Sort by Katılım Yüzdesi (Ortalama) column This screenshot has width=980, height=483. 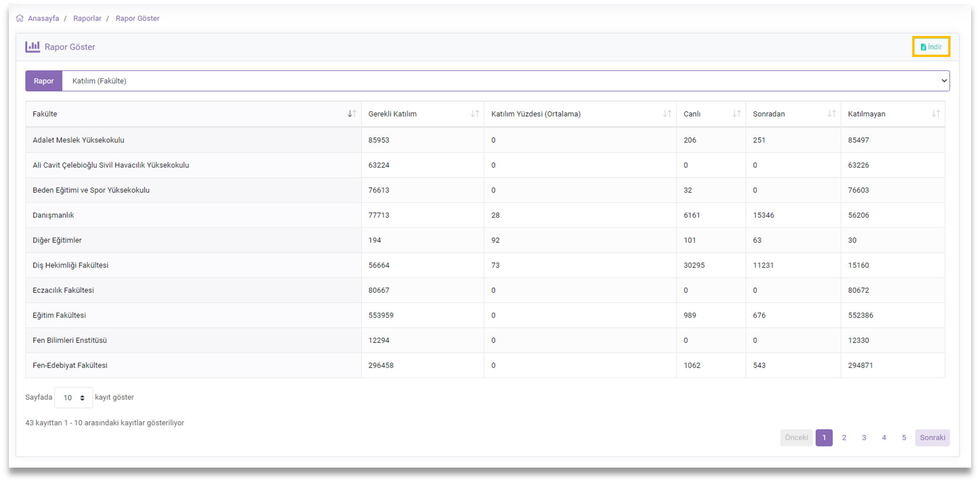[667, 114]
